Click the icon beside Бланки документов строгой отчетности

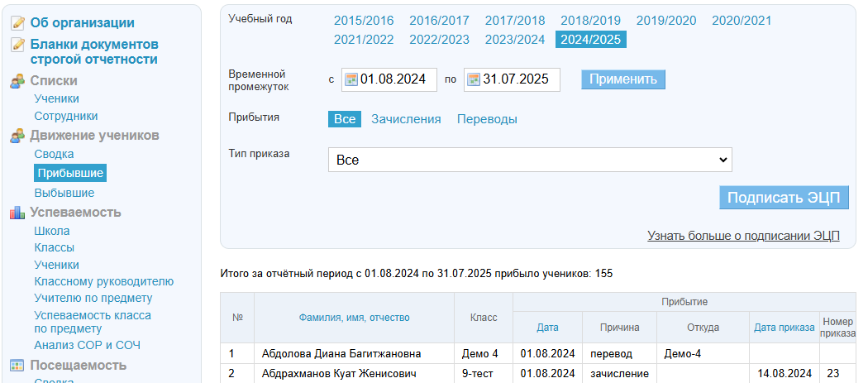click(17, 45)
